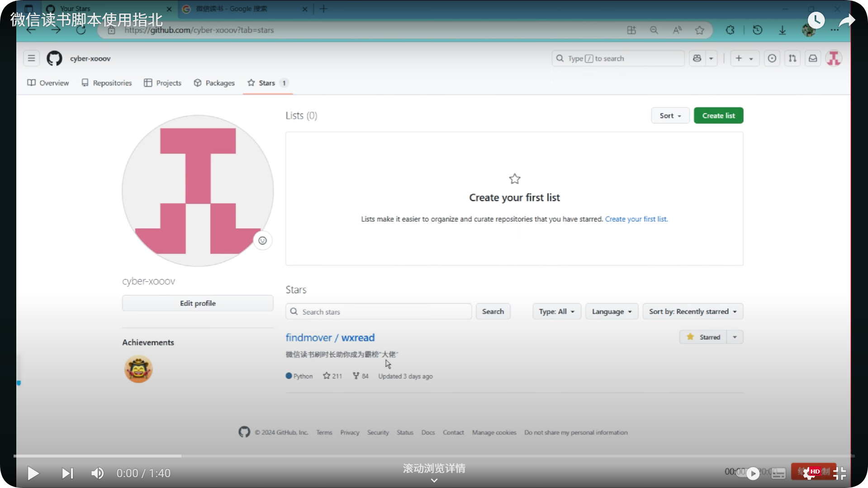Click the green Create list button

click(718, 116)
